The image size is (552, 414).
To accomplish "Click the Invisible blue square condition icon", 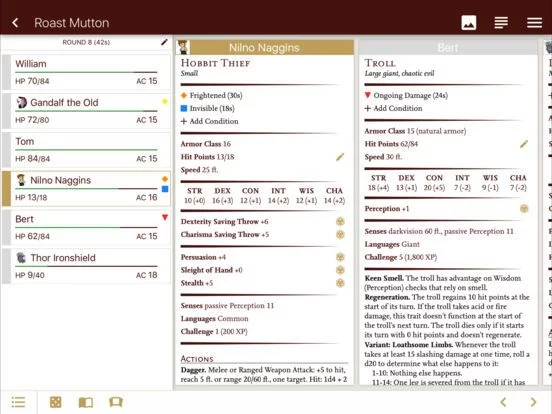I will click(x=183, y=108).
